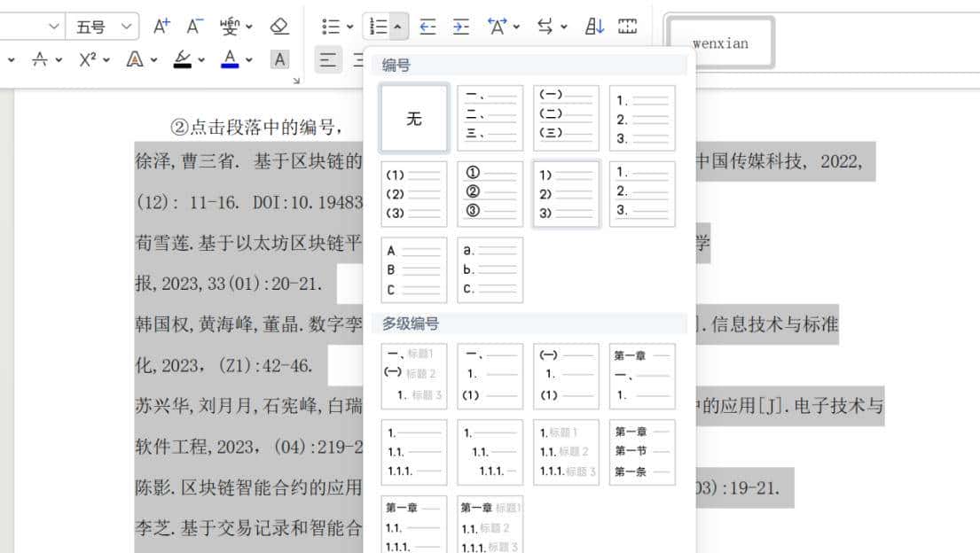Click the sort icon in the toolbar
980x553 pixels.
[594, 27]
